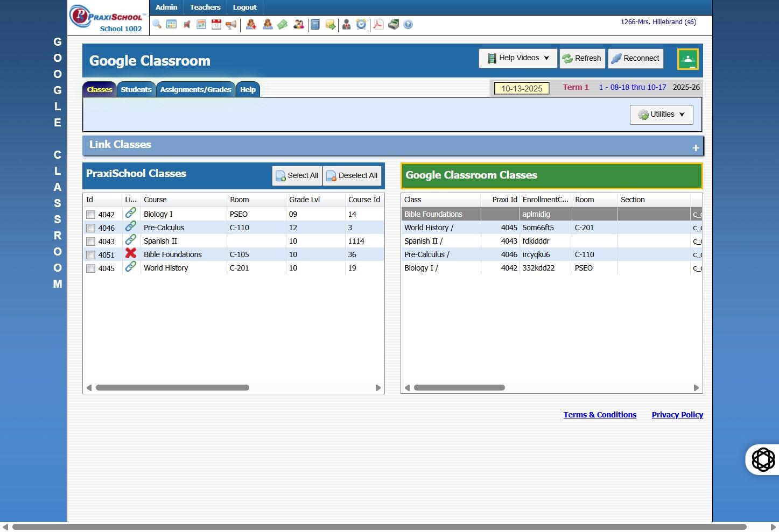Click the date field showing 10-13-2025

522,88
